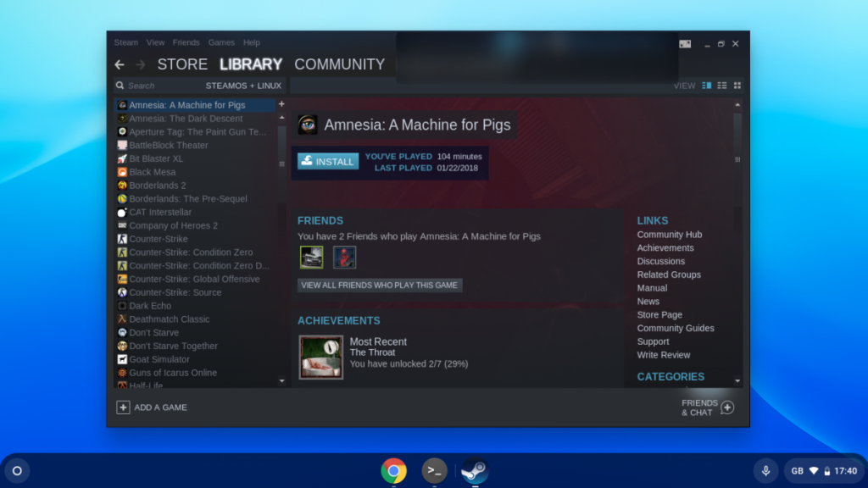Viewport: 868px width, 488px height.
Task: Open the Community Hub link
Action: (x=670, y=234)
